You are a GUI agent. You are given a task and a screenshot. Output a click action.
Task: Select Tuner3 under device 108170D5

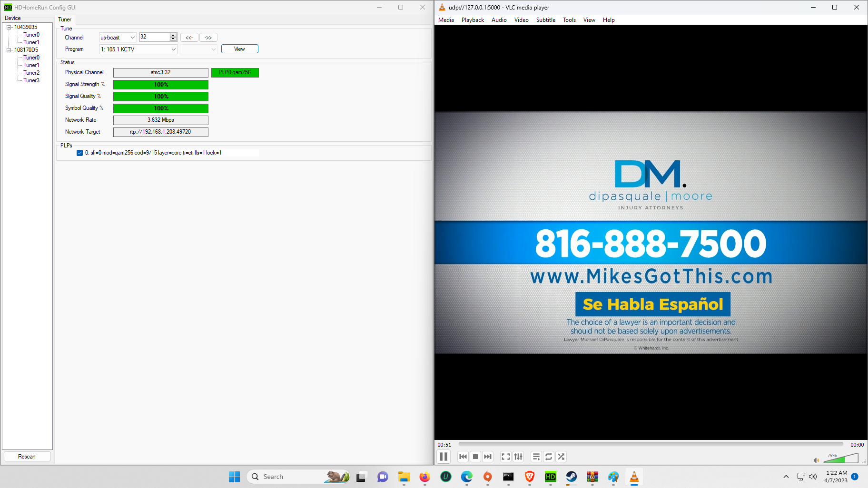(x=31, y=80)
